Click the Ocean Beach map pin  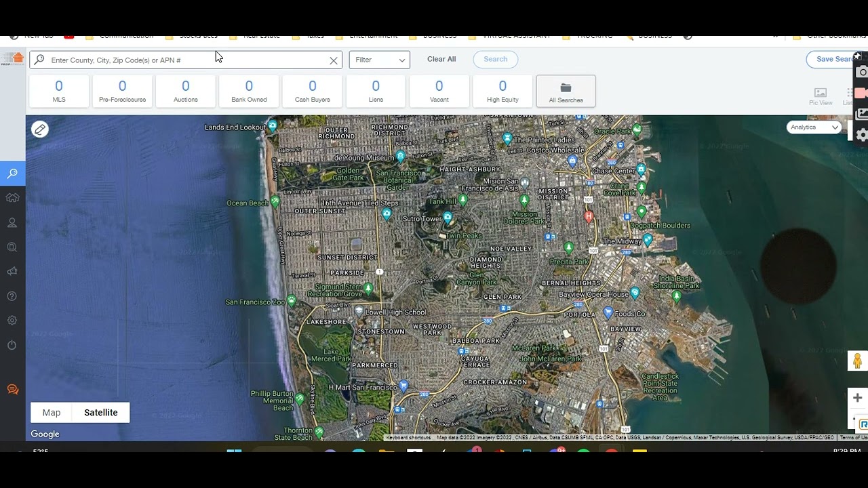coord(275,201)
